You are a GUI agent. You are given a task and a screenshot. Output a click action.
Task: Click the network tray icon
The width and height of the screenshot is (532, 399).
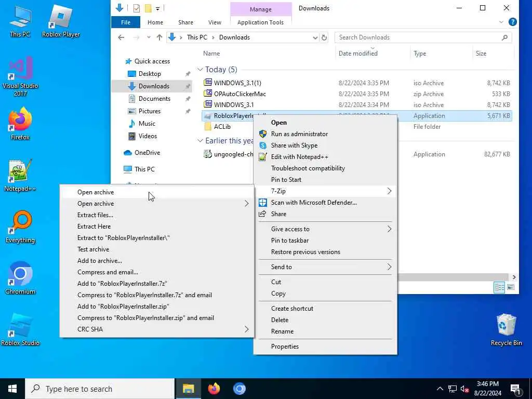coord(453,389)
